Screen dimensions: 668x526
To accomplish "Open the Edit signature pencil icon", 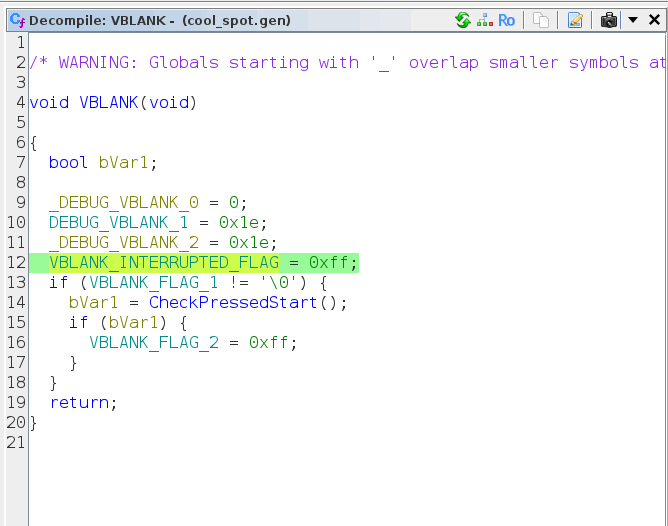I will [575, 20].
